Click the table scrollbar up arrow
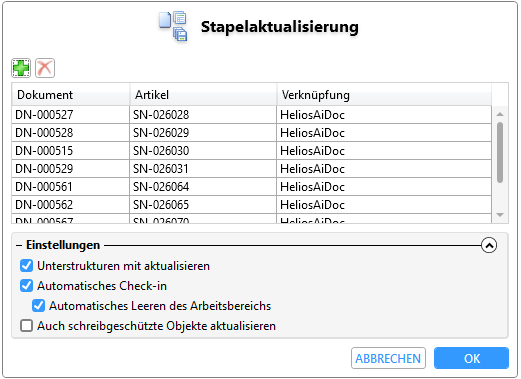The image size is (521, 379). [x=500, y=114]
